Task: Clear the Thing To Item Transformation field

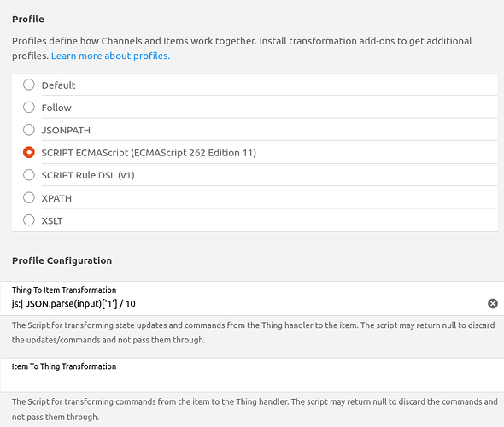Action: pyautogui.click(x=492, y=304)
